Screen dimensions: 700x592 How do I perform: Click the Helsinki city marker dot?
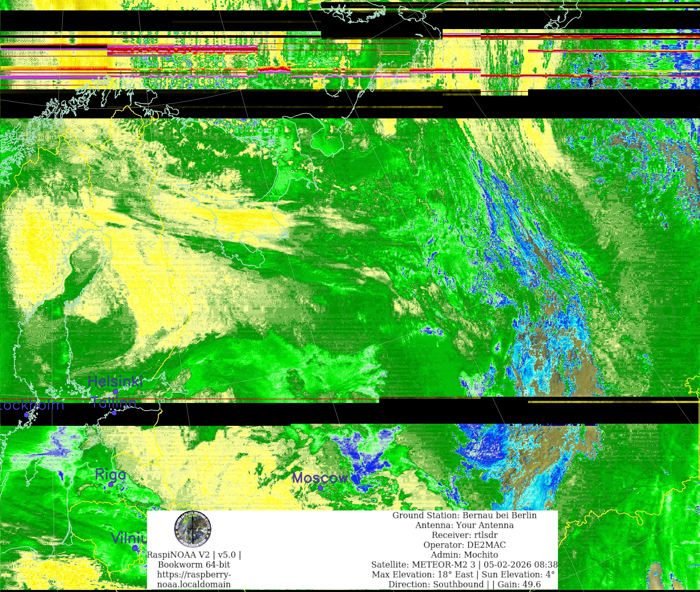coord(116,392)
